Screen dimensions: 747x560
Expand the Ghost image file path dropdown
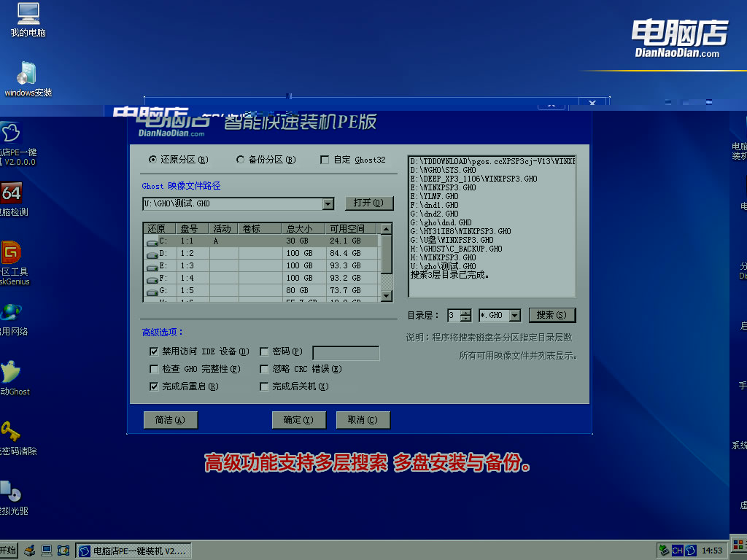click(x=328, y=204)
